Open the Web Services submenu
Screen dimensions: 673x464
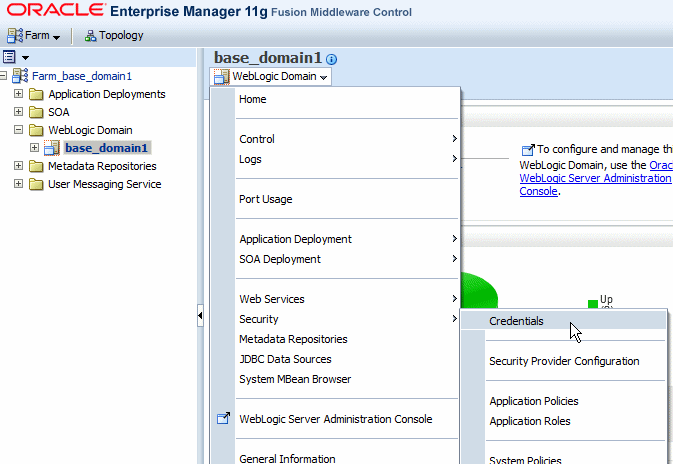tap(347, 299)
